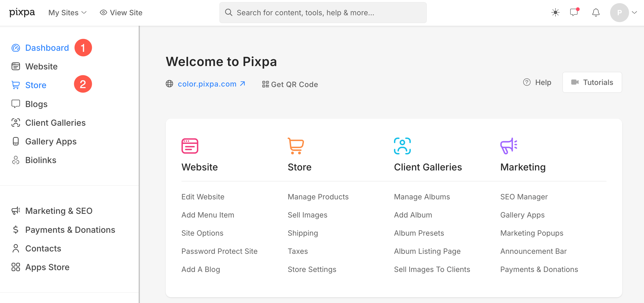Open Biolinks from the sidebar
The width and height of the screenshot is (644, 303).
(41, 160)
